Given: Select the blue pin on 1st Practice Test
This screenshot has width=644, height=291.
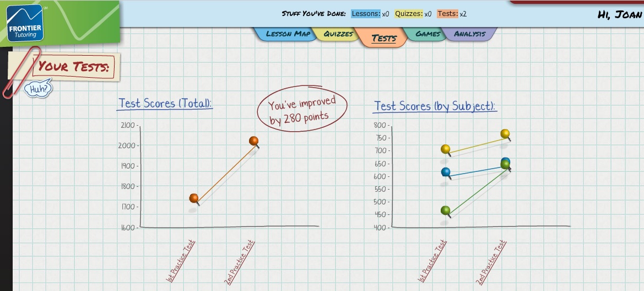Looking at the screenshot, I should point(446,172).
